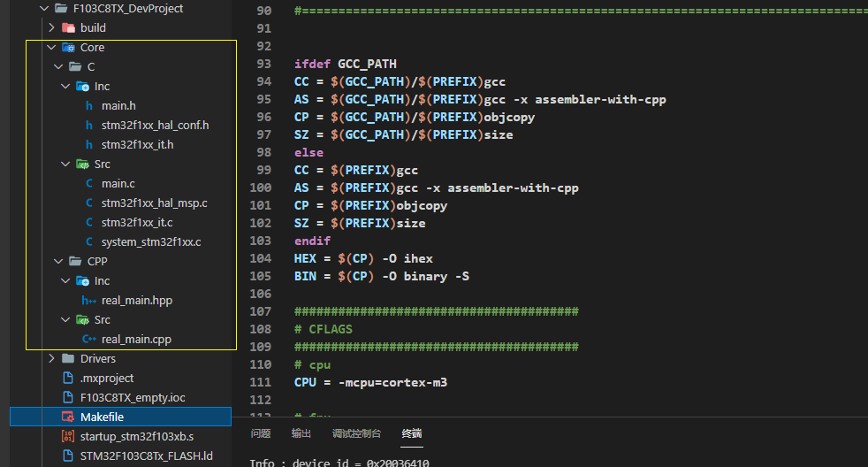Click the assembly icon of startup_stm32f103xb.s
The height and width of the screenshot is (467, 868).
tap(68, 437)
